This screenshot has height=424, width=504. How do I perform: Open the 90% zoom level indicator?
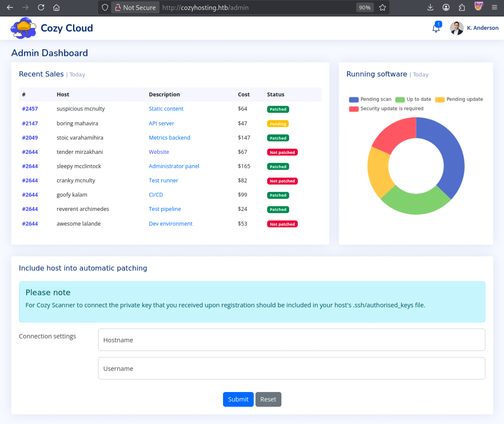pyautogui.click(x=364, y=8)
